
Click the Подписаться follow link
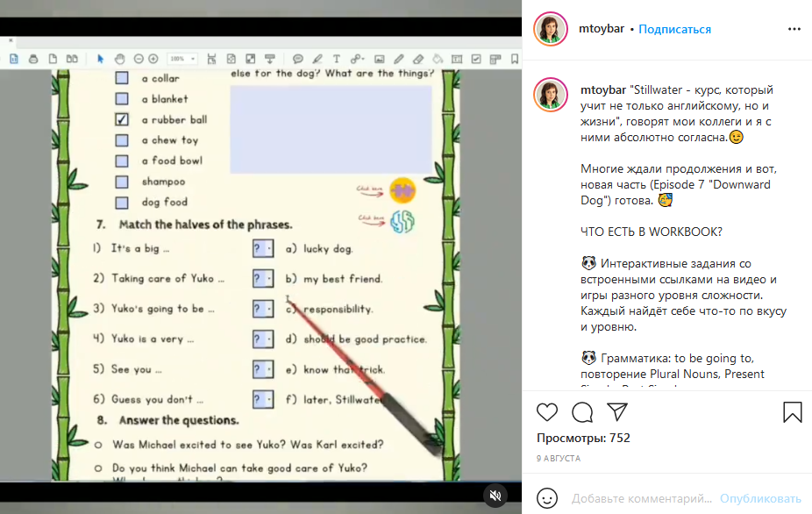(674, 29)
